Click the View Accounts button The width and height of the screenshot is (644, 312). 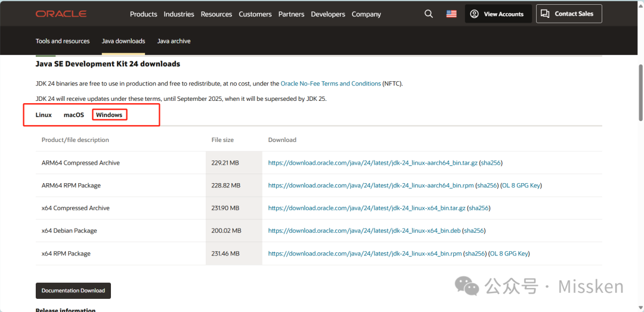pos(498,14)
